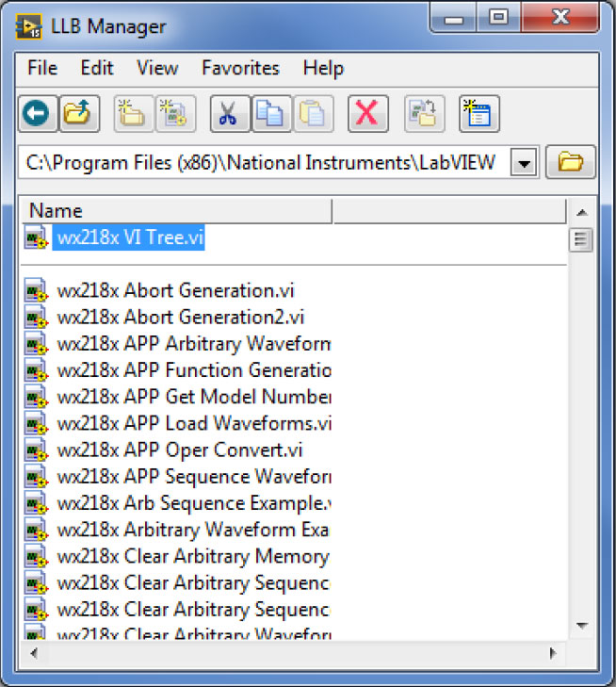Click the Name column header
The height and width of the screenshot is (687, 616).
coord(174,210)
